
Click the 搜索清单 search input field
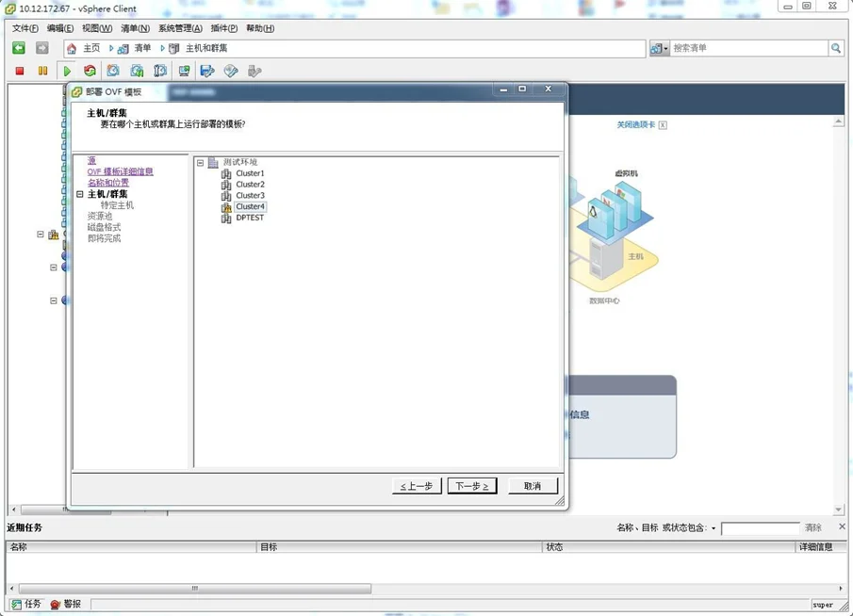click(748, 48)
